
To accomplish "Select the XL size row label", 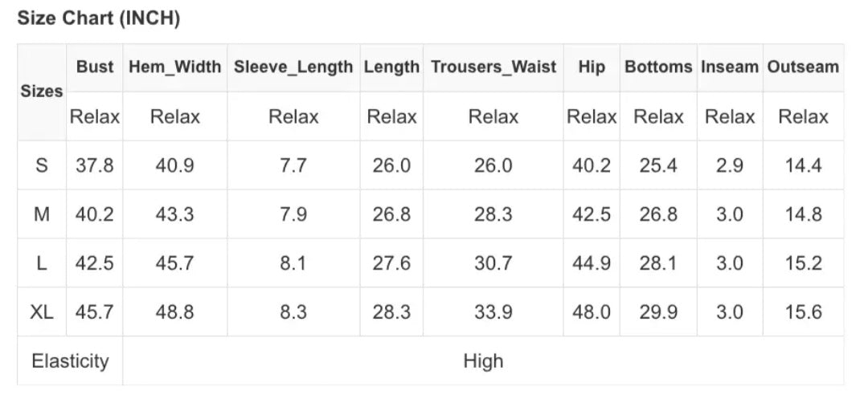I will point(42,312).
